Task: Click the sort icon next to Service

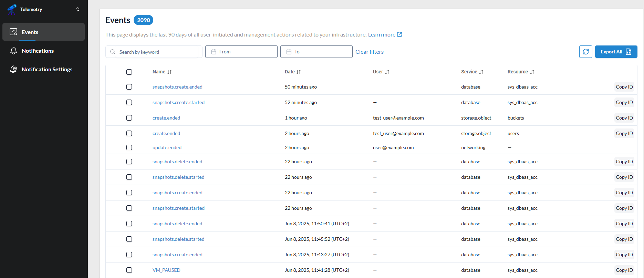Action: point(481,72)
